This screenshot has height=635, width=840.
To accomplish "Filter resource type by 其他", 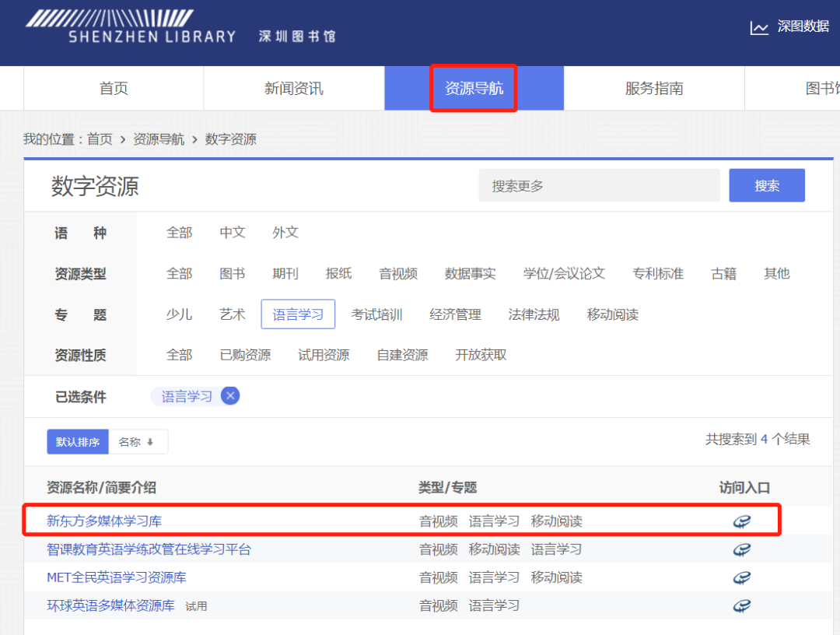I will [777, 274].
